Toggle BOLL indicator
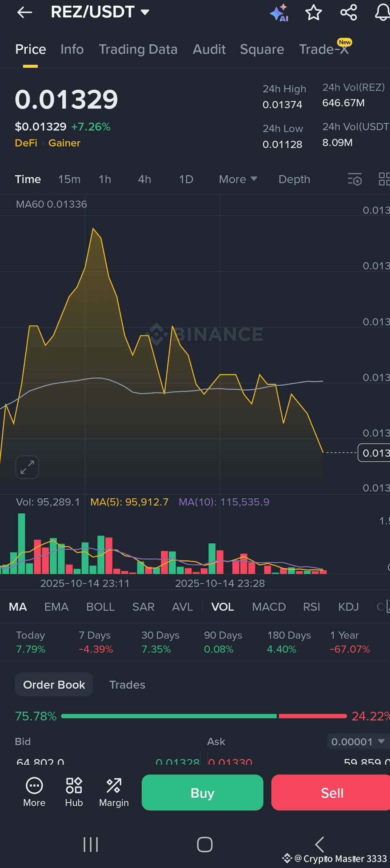The image size is (390, 868). pos(100,607)
